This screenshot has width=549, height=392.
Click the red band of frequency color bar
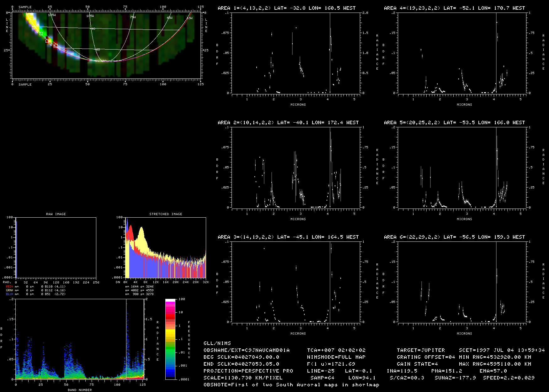pos(170,316)
